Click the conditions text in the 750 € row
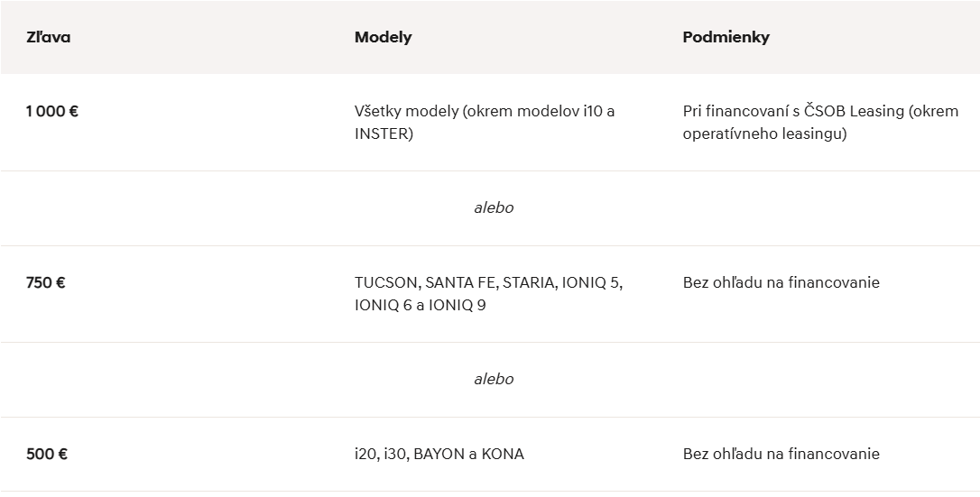Viewport: 980px width, 497px height. (781, 282)
